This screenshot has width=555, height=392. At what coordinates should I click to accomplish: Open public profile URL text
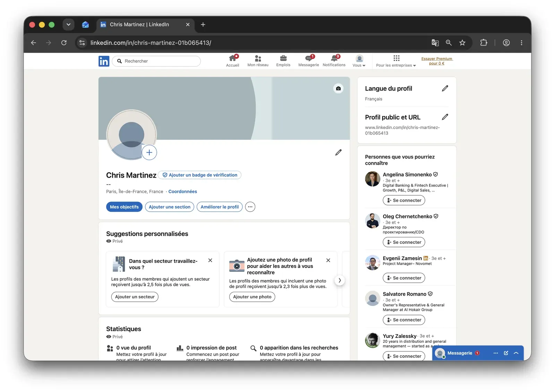(402, 130)
